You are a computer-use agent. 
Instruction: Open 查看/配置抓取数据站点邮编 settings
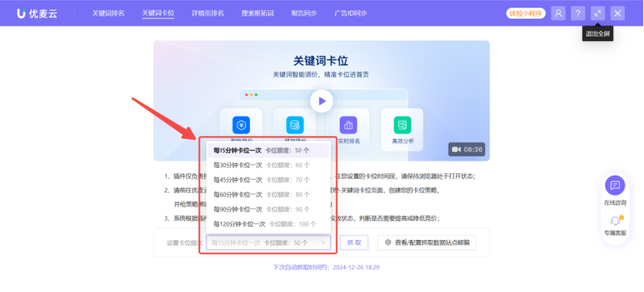pyautogui.click(x=427, y=242)
